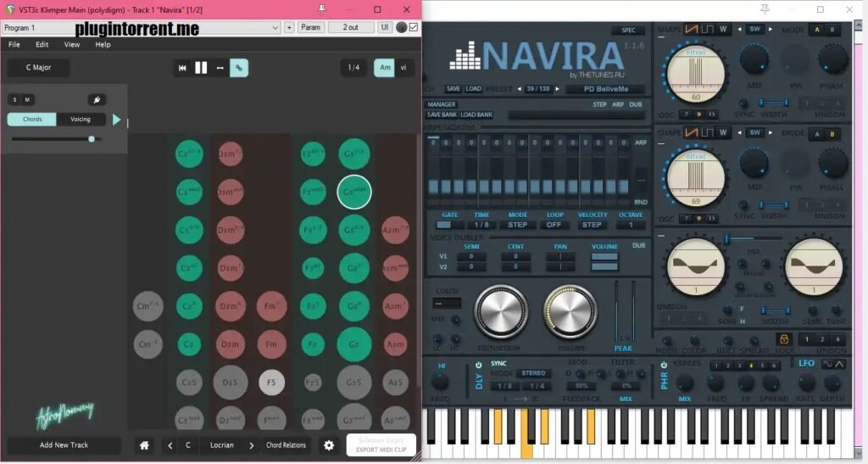The height and width of the screenshot is (464, 868).
Task: Open delay MODE STEREO selector
Action: pos(533,374)
